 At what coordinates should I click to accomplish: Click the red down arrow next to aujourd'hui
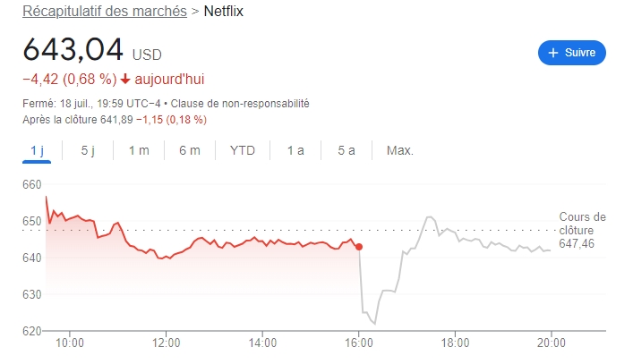tap(125, 77)
